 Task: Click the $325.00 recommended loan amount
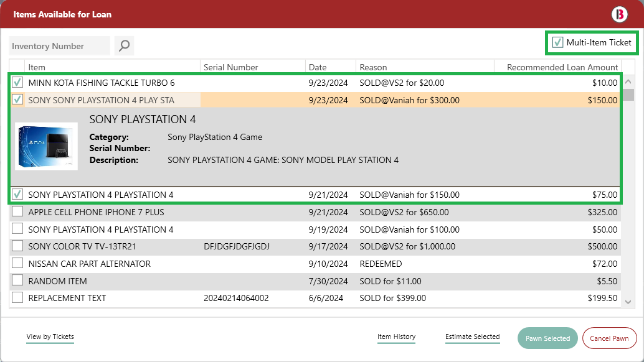(602, 212)
